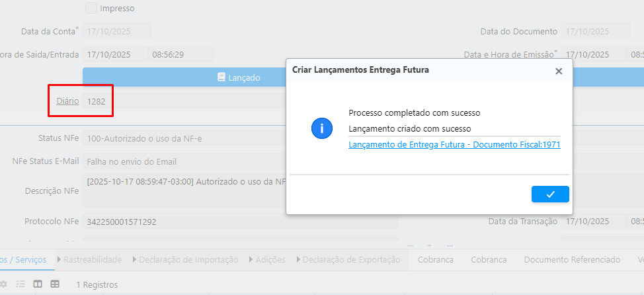Viewport: 644px width, 295px height.
Task: Click the blue information icon in the dialog
Action: click(x=322, y=128)
